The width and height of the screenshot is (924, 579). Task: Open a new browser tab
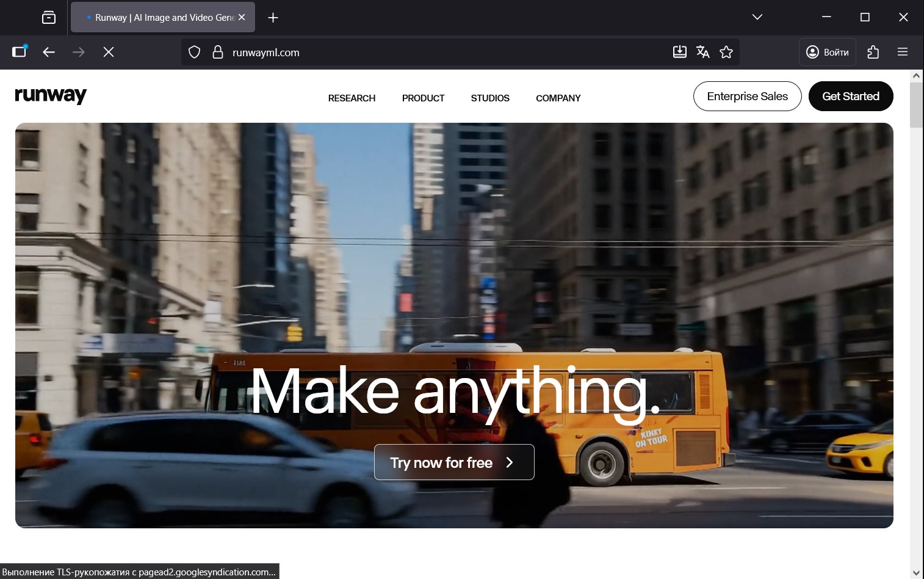click(273, 18)
